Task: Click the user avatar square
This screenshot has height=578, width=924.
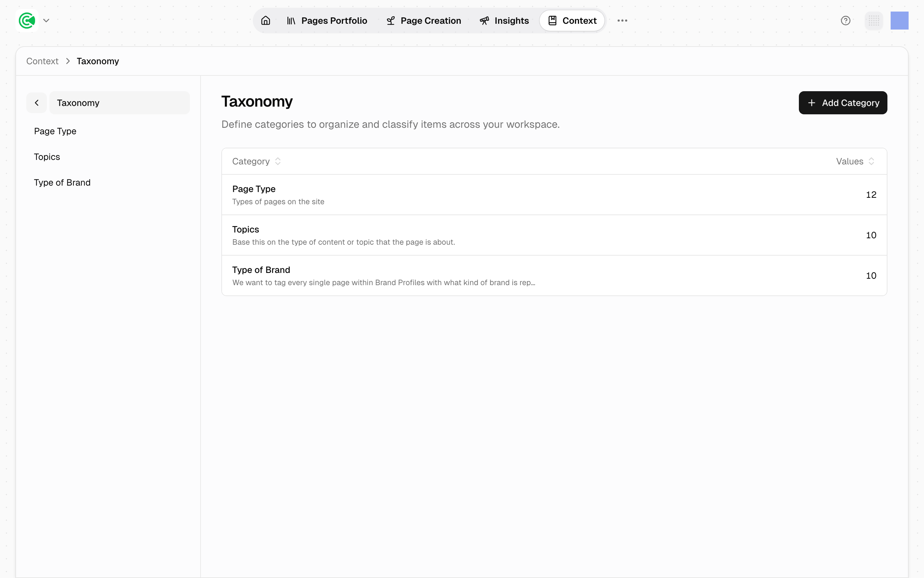Action: coord(900,21)
